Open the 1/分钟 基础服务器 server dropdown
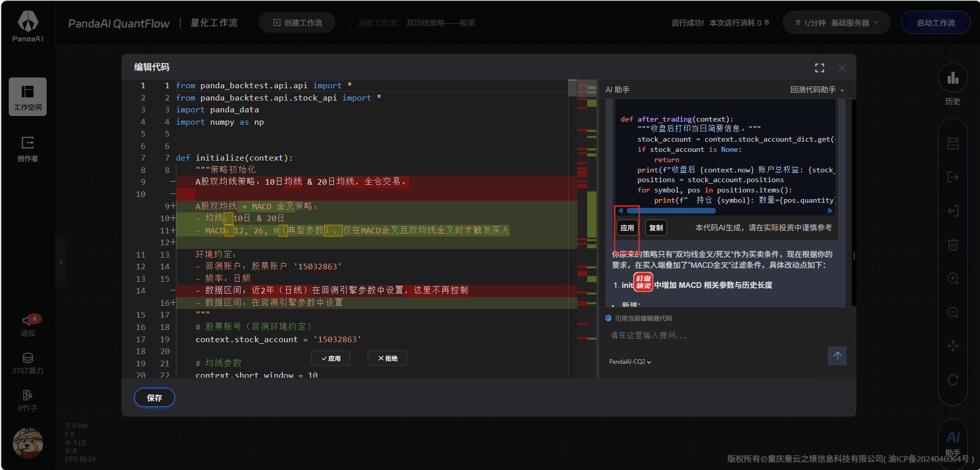The width and height of the screenshot is (980, 470). click(x=836, y=23)
